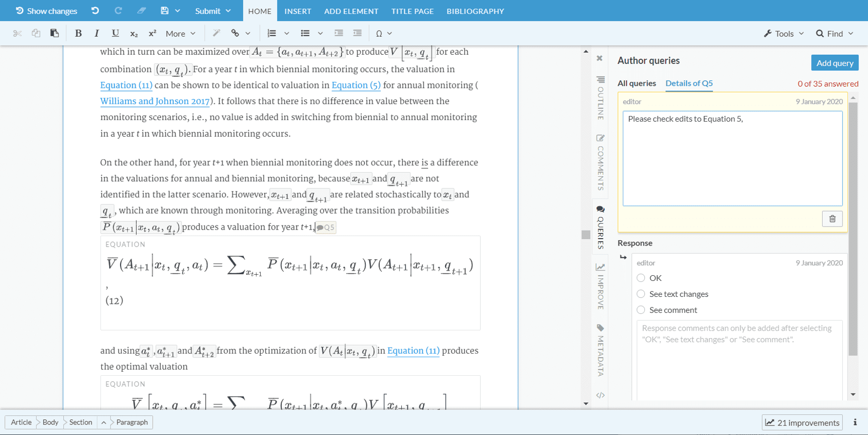The image size is (868, 435).
Task: Click the document vertical scrollbar thumb
Action: (586, 235)
